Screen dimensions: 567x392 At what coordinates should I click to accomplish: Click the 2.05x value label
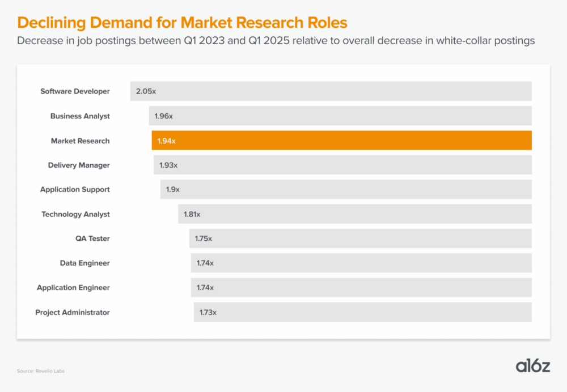coord(146,91)
